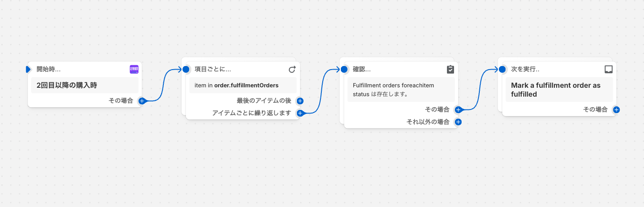
Task: Open the 2回目以降の購入時 trigger
Action: (x=84, y=85)
